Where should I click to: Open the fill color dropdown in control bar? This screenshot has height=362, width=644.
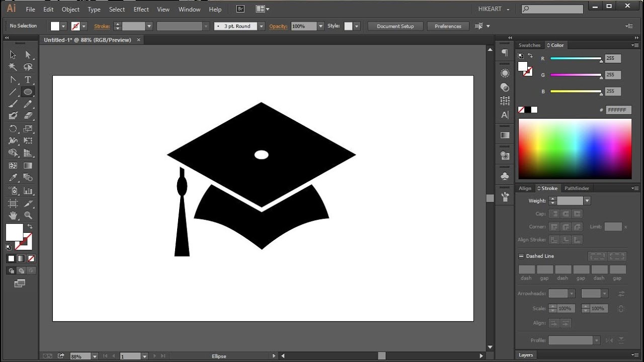pyautogui.click(x=63, y=26)
